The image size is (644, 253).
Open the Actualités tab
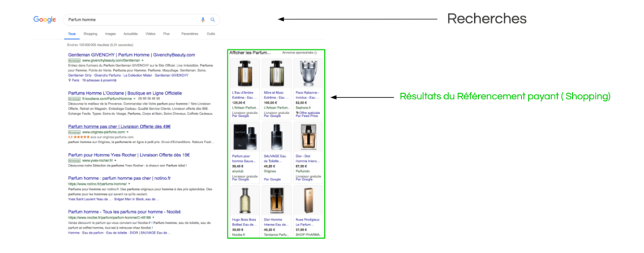click(x=131, y=34)
